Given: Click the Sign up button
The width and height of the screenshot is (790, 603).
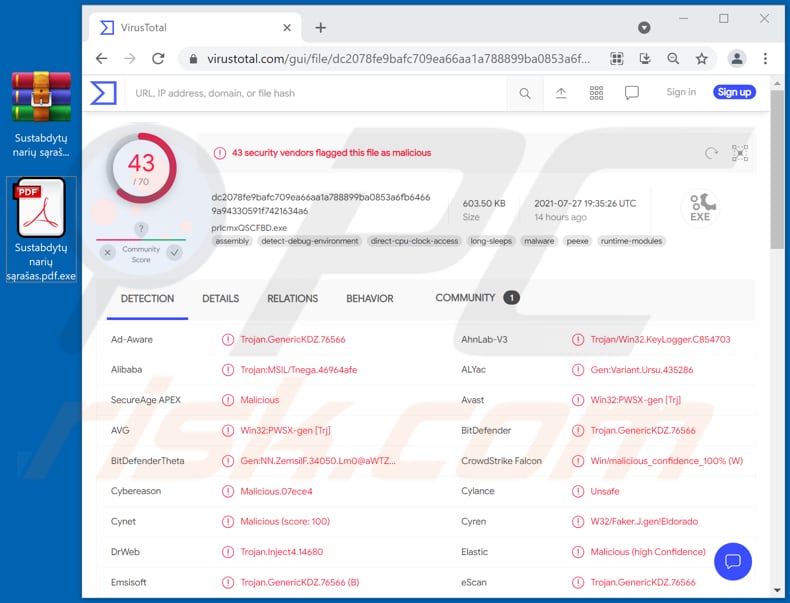Looking at the screenshot, I should coord(734,92).
